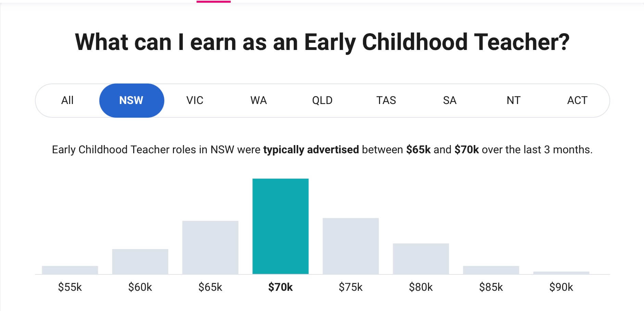Click the bold $70k axis label

point(280,287)
